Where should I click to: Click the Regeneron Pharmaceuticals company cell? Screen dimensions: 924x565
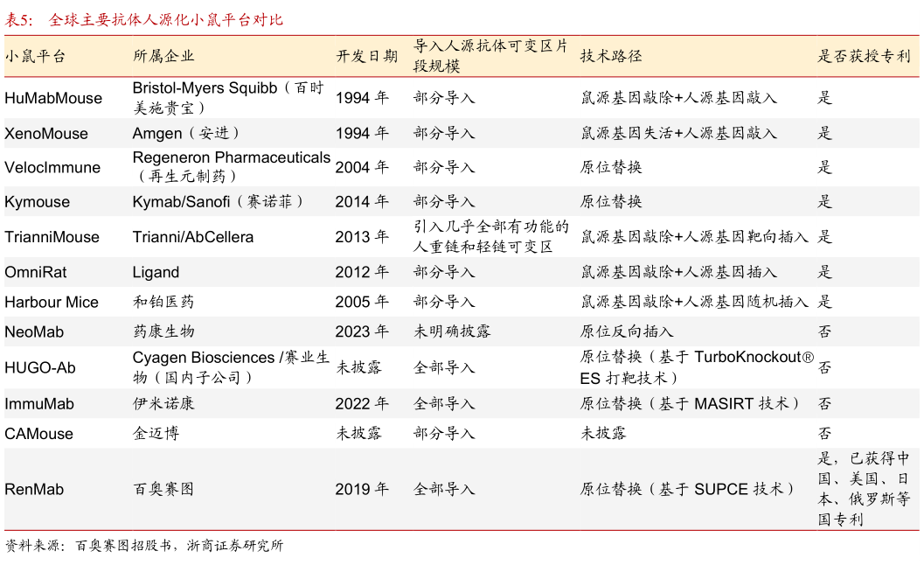click(232, 167)
